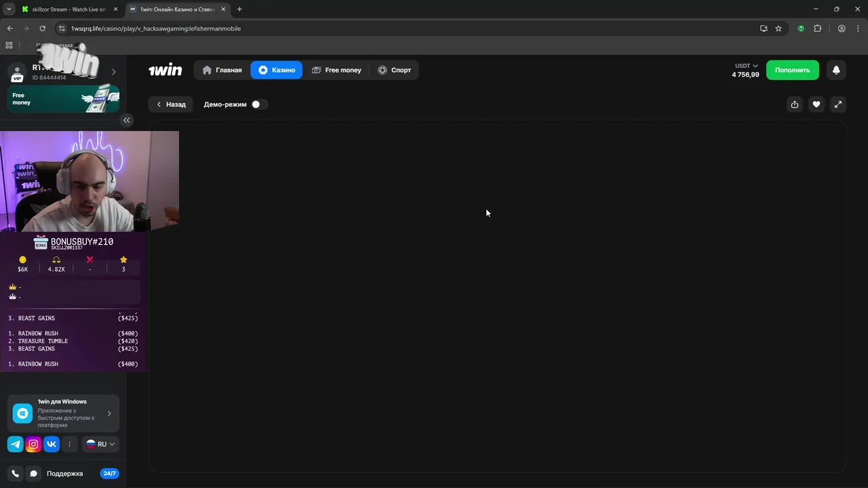
Task: Bookmark this page star icon
Action: point(778,28)
